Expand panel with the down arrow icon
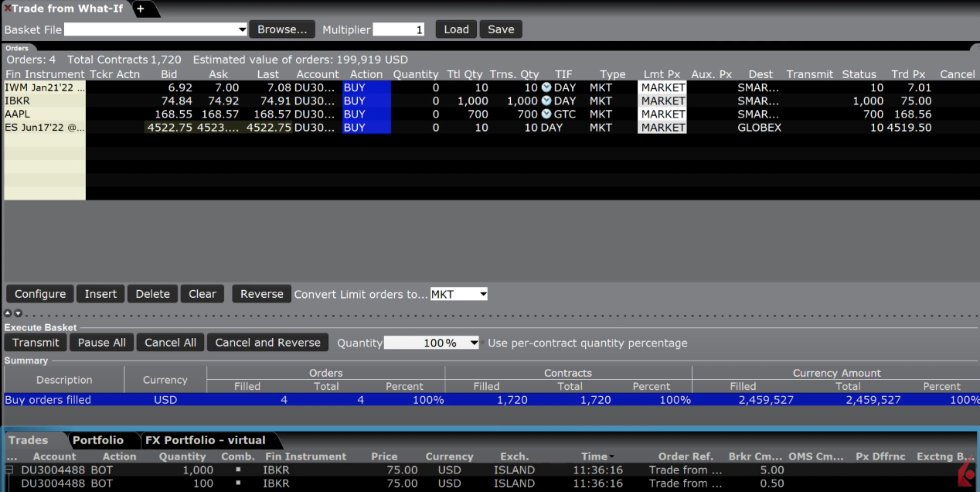This screenshot has height=492, width=980. coord(18,313)
